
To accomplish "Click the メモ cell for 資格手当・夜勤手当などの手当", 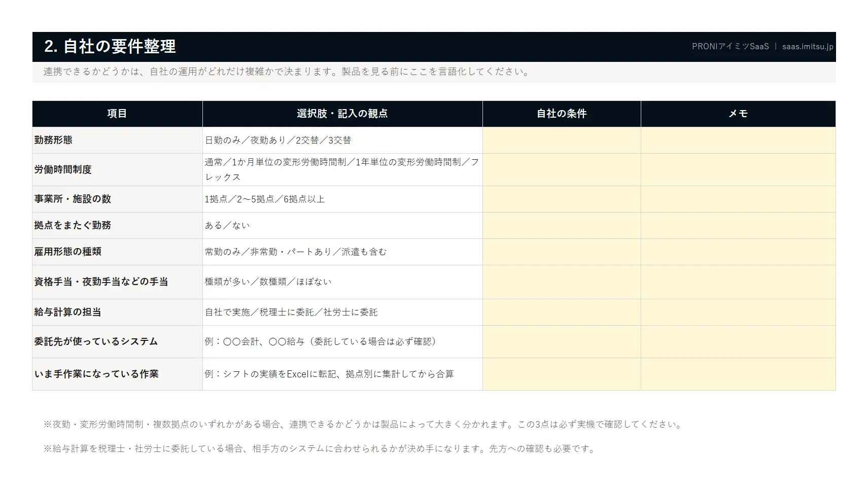I will pos(738,282).
